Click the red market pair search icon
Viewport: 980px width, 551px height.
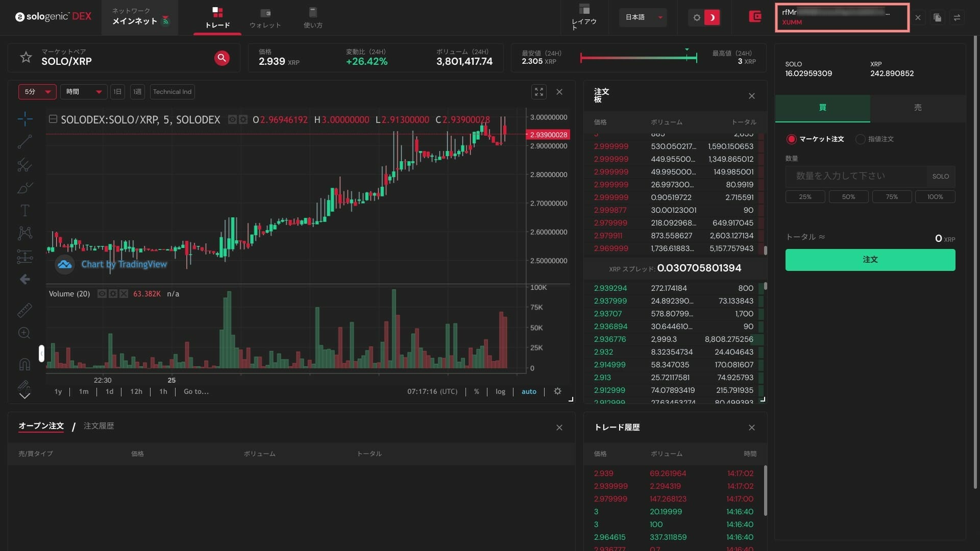tap(222, 58)
